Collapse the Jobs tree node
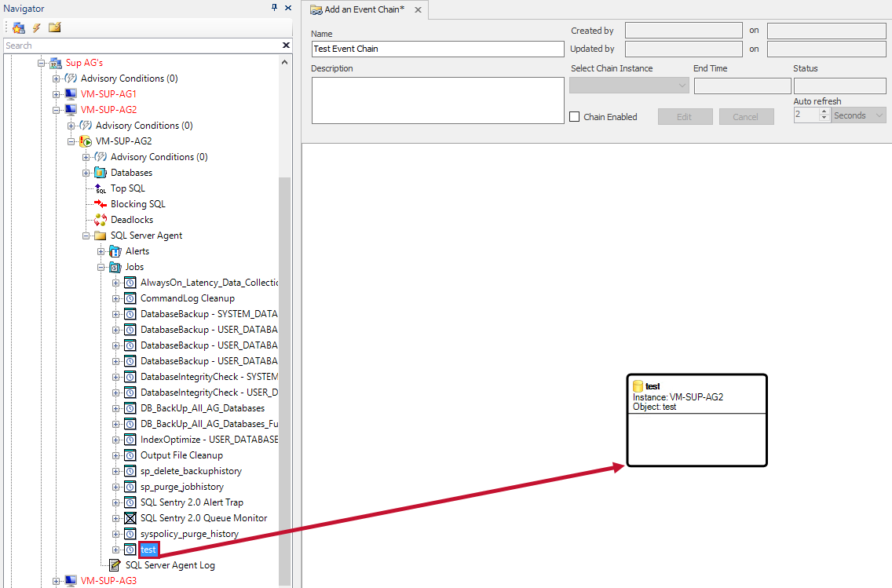Image resolution: width=892 pixels, height=588 pixels. 101,267
